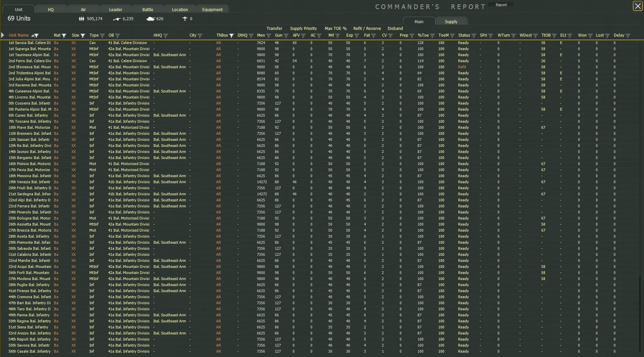Open the filter funnel for DtHQ column
The height and width of the screenshot is (357, 644).
(x=251, y=36)
